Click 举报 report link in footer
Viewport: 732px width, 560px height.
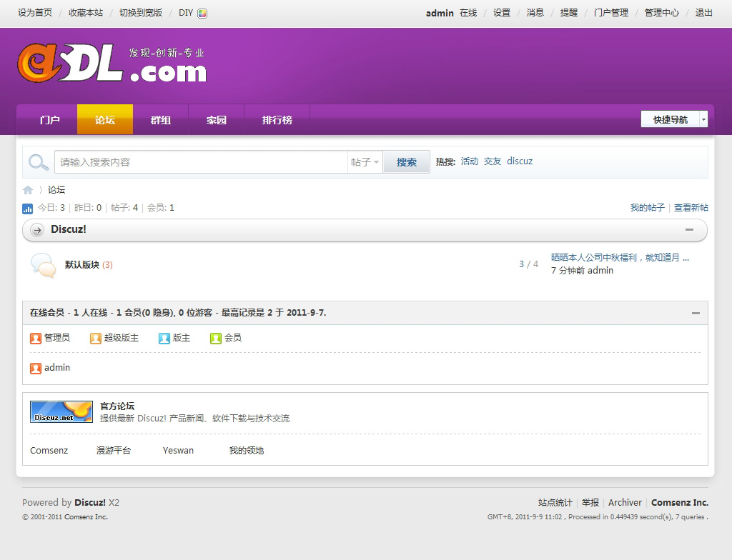pyautogui.click(x=590, y=503)
